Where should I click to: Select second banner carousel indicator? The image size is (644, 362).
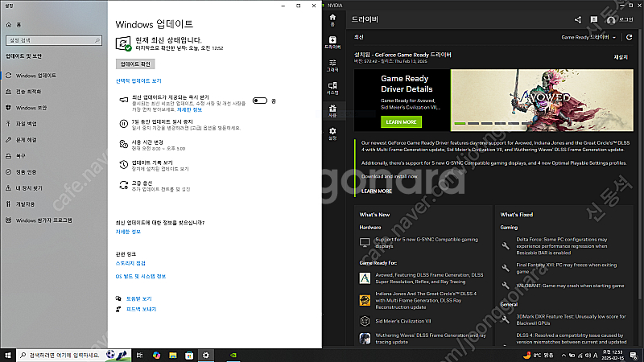[x=473, y=123]
